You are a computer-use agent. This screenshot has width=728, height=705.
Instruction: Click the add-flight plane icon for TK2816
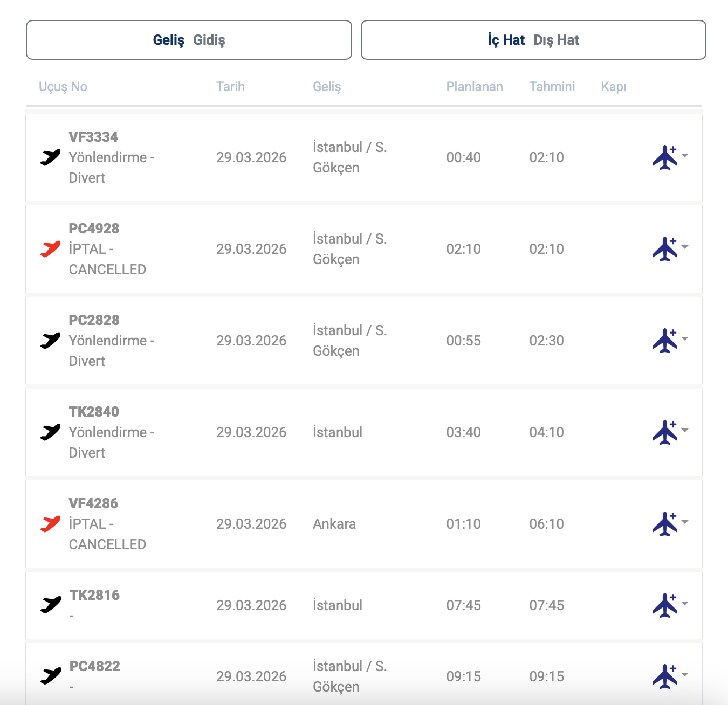(x=664, y=605)
